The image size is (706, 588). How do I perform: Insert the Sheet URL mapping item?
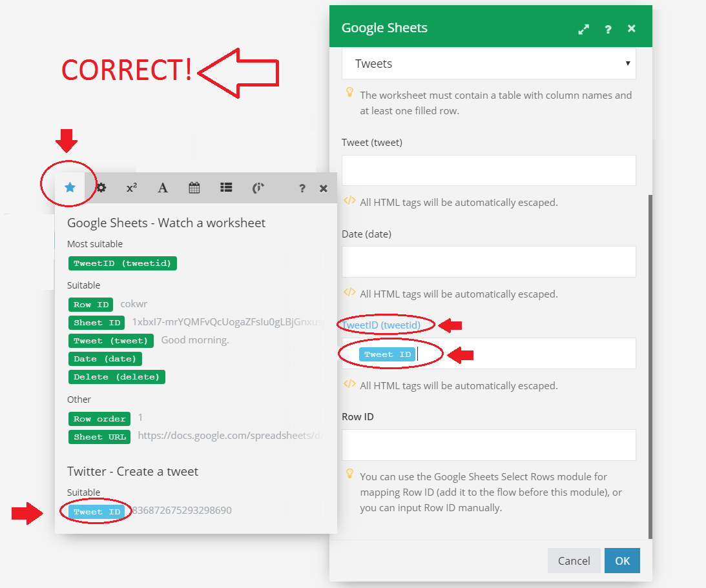[x=99, y=437]
